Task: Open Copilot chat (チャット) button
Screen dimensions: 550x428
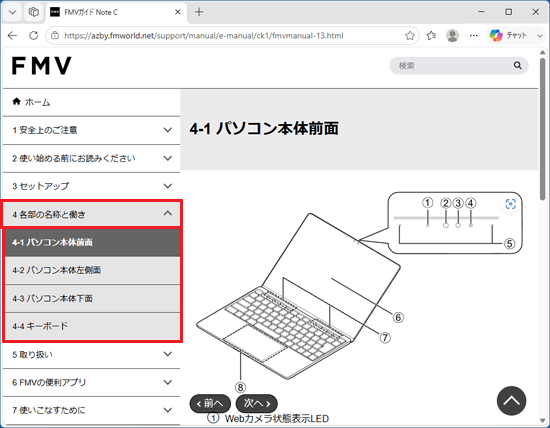Action: click(509, 35)
